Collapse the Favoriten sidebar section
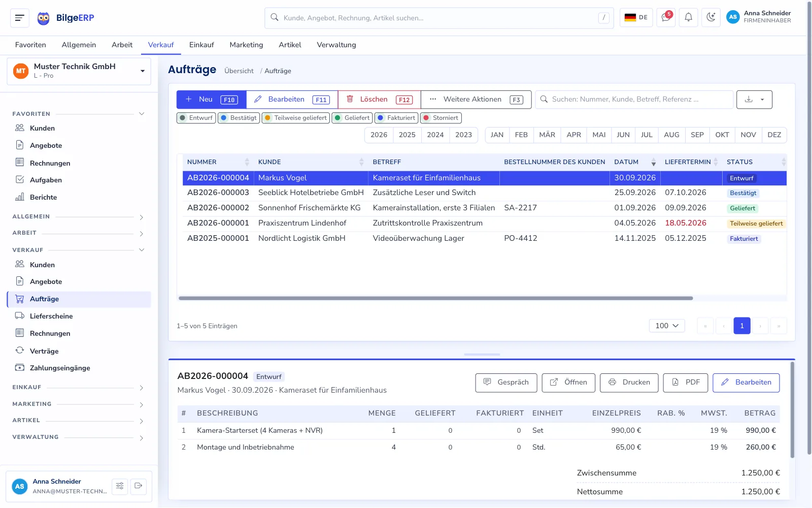 [x=79, y=114]
